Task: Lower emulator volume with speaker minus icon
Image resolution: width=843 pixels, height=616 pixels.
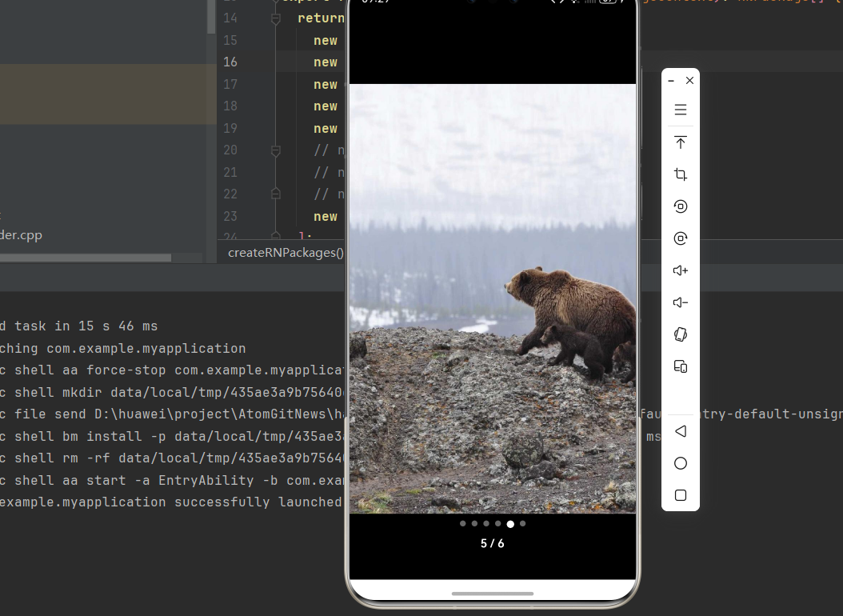Action: pyautogui.click(x=680, y=302)
